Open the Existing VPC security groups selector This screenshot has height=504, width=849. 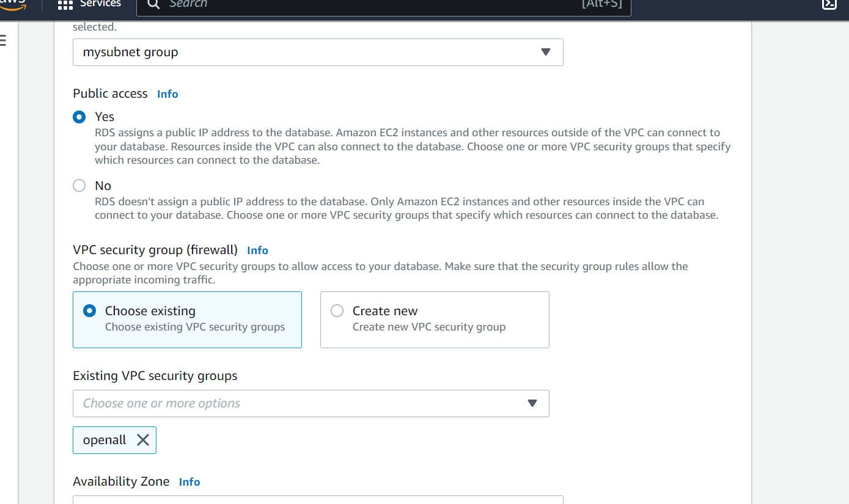tap(311, 403)
